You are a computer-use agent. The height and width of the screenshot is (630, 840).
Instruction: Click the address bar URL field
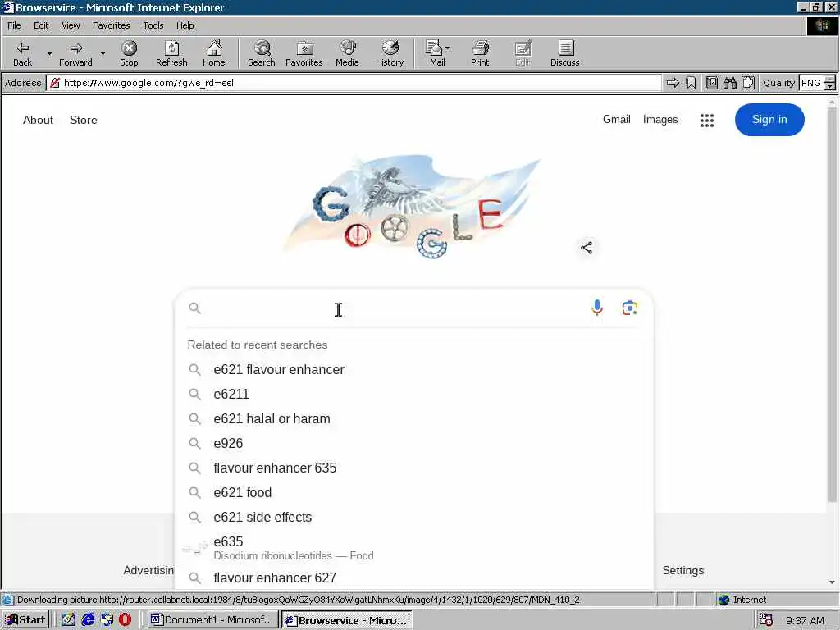pos(354,83)
